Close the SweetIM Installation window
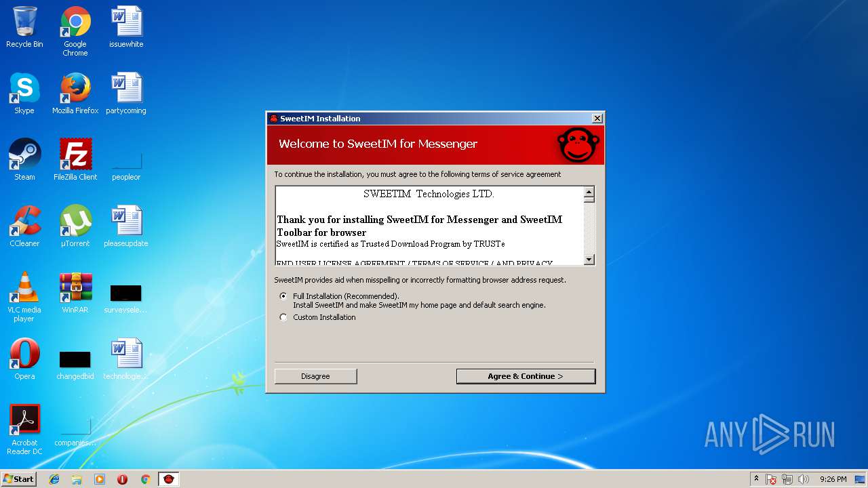This screenshot has width=868, height=488. pos(597,119)
